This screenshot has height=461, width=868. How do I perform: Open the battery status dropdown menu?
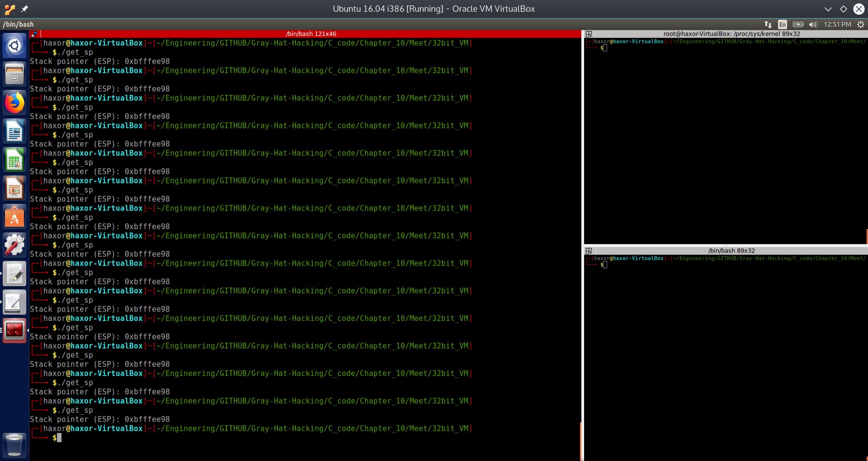pos(798,24)
